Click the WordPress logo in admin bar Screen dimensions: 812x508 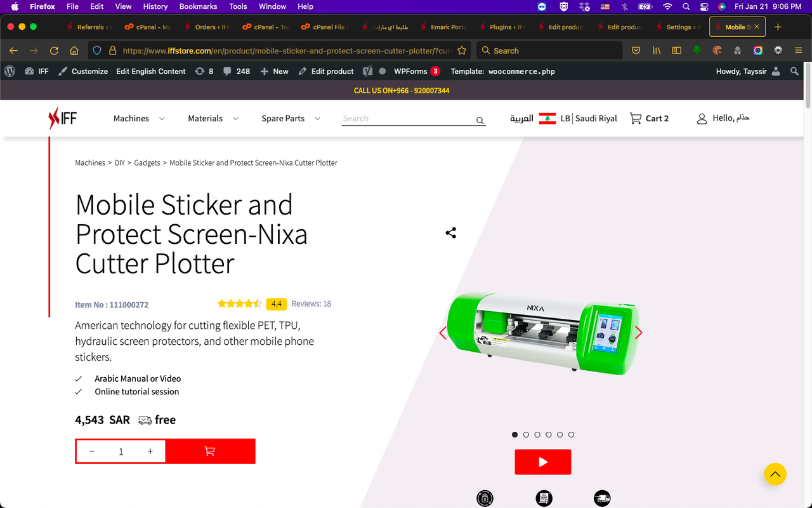[10, 71]
